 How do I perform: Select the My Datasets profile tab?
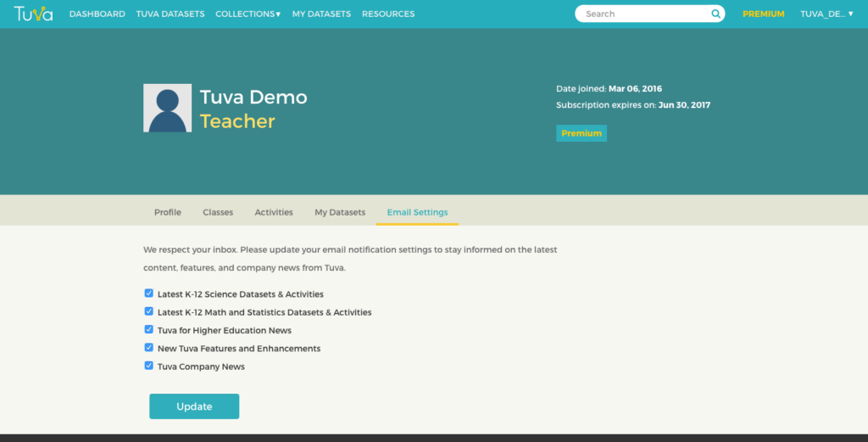pos(340,212)
